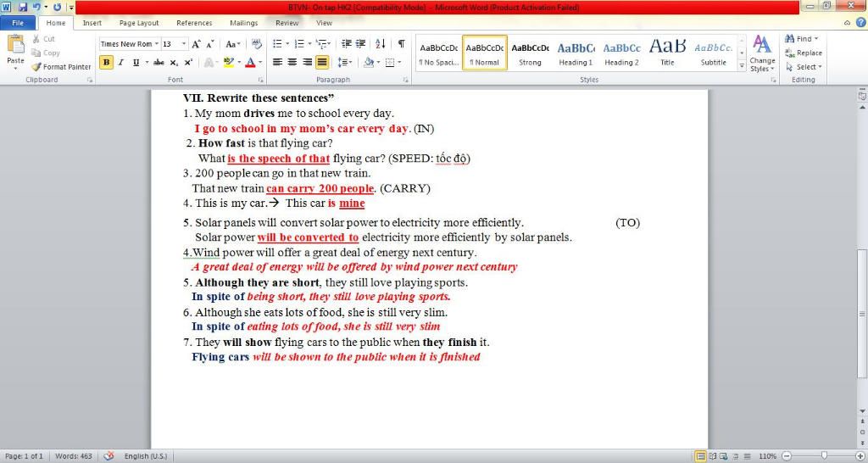Image resolution: width=868 pixels, height=463 pixels.
Task: Open the Font dialog launcher
Action: [260, 81]
